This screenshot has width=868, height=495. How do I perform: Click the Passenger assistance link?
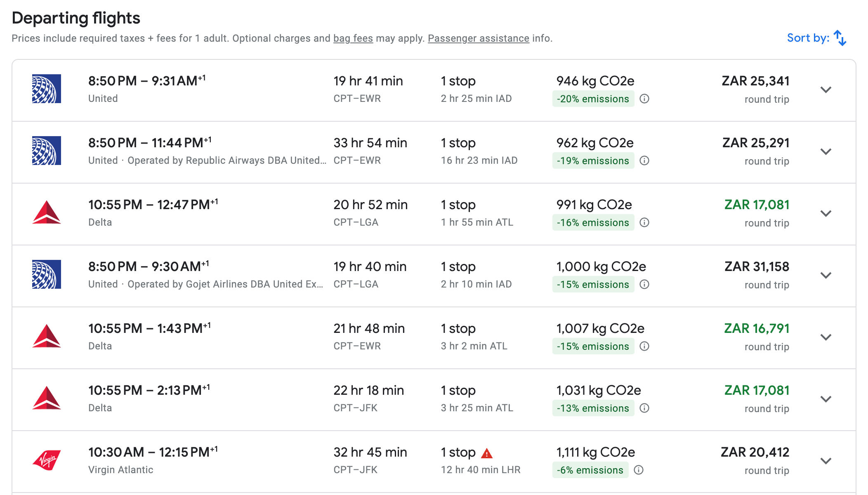click(479, 38)
